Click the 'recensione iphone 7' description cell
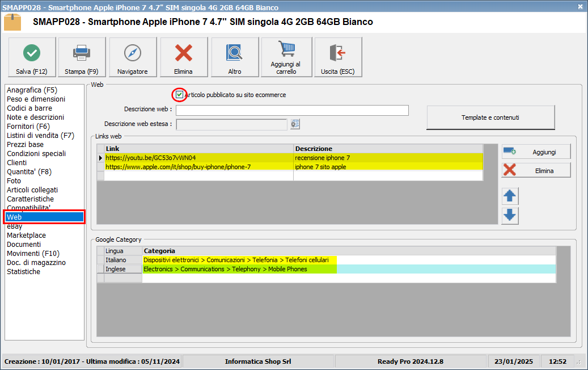 (388, 158)
